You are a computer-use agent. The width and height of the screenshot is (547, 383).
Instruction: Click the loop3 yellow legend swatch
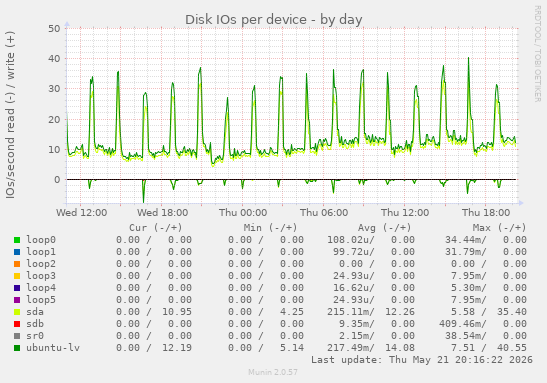click(17, 276)
